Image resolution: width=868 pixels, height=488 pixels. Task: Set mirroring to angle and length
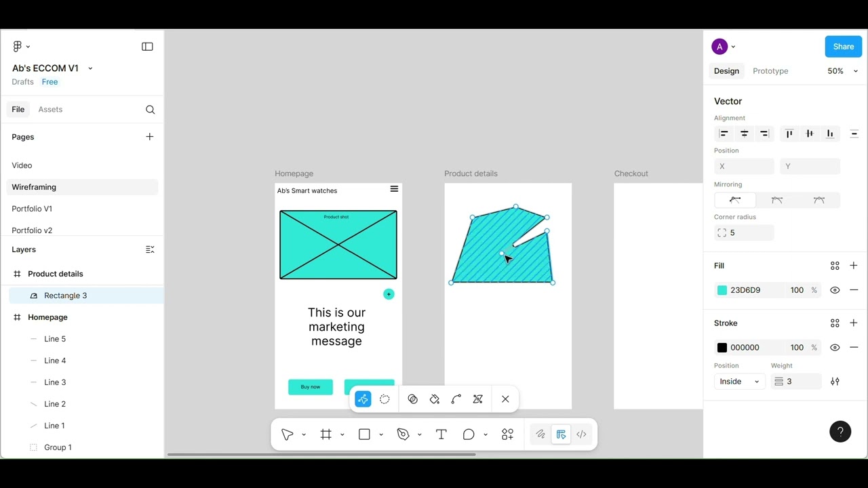tap(819, 200)
